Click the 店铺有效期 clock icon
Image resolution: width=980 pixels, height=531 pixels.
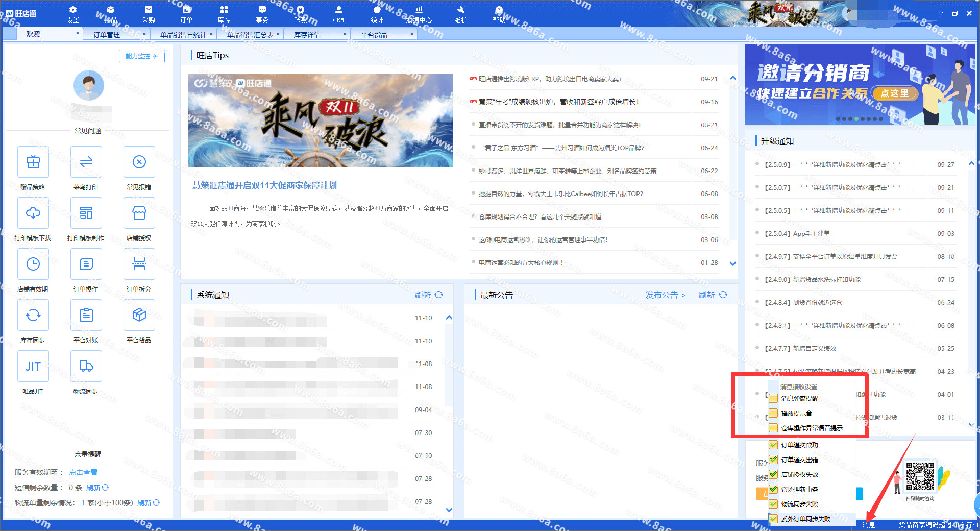point(33,264)
